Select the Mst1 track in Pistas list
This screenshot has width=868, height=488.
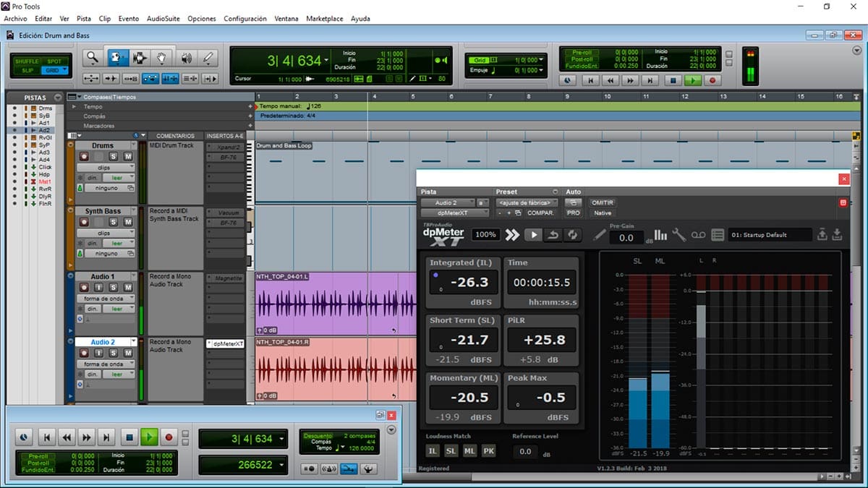click(x=45, y=181)
